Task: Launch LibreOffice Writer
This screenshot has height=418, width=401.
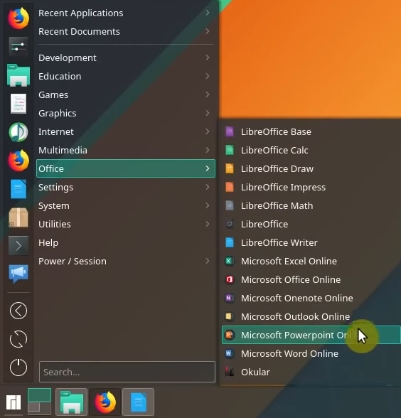Action: click(x=311, y=243)
